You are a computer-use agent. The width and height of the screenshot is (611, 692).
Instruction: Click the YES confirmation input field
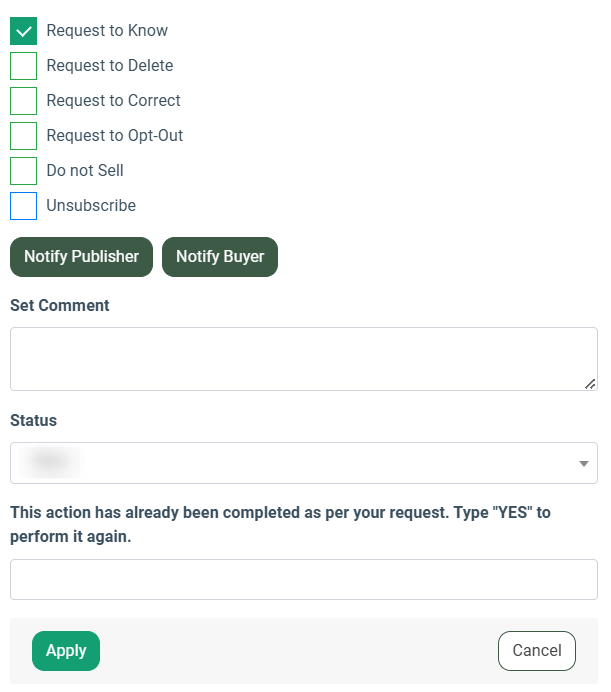[303, 579]
